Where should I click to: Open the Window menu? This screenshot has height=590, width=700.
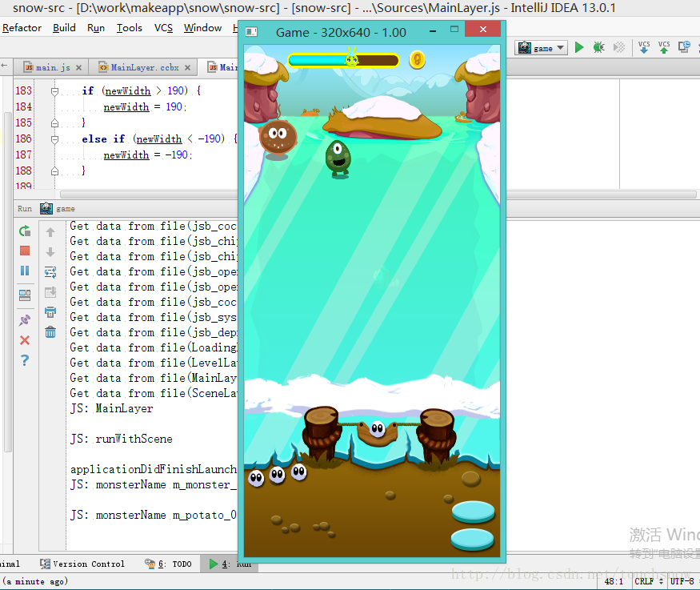[x=202, y=28]
